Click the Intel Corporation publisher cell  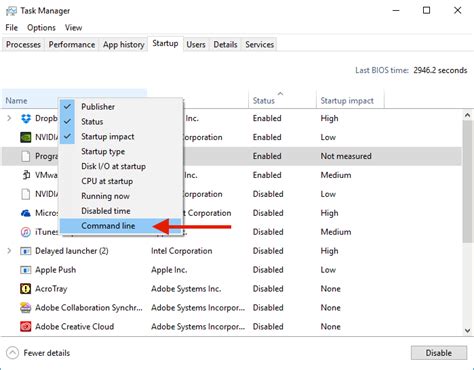click(x=181, y=251)
